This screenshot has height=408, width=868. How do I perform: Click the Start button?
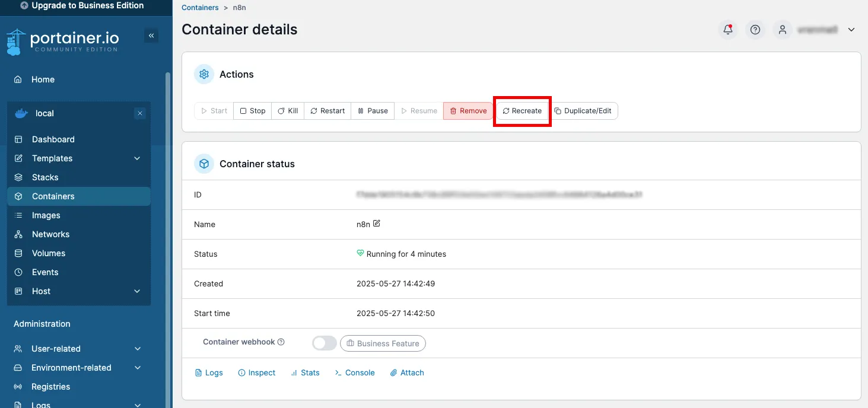[x=214, y=111]
